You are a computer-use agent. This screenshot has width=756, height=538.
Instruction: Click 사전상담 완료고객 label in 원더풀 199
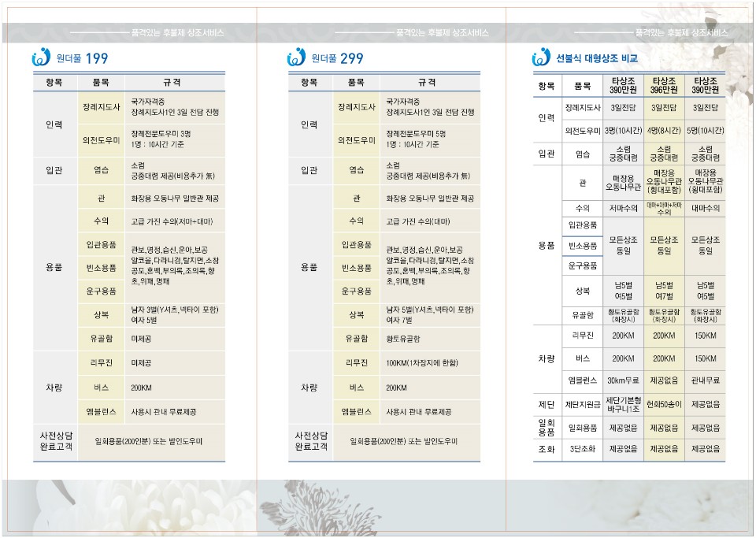(x=56, y=441)
